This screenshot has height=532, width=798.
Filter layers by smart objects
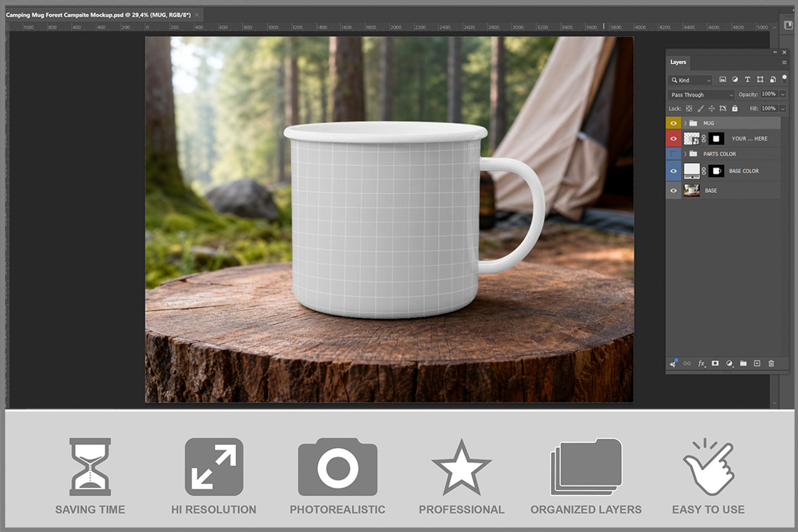(773, 80)
